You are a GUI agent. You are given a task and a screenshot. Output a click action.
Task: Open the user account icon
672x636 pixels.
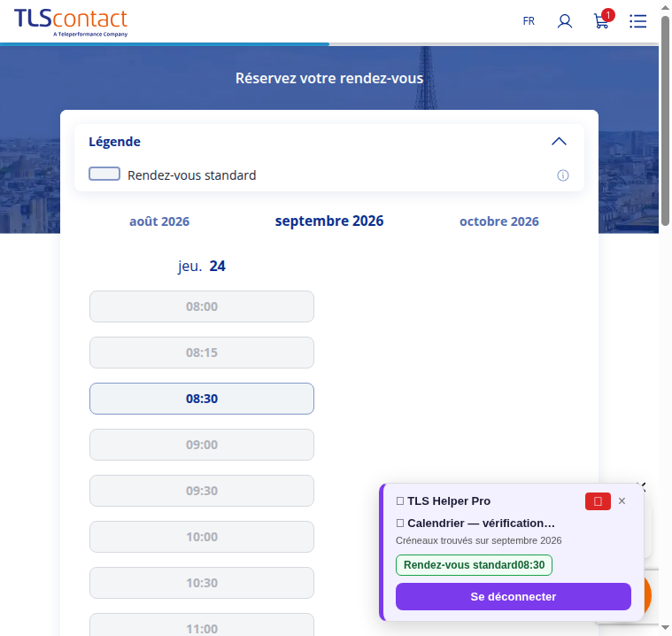point(565,21)
